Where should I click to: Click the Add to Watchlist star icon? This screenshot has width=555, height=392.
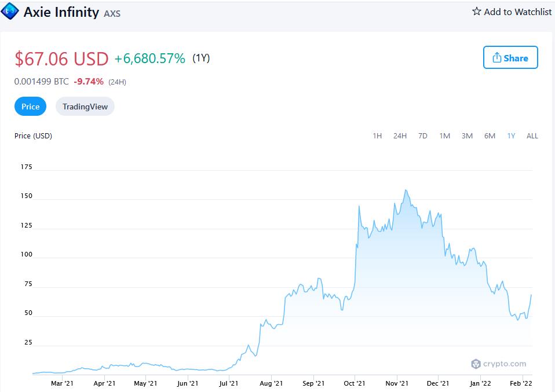click(x=476, y=12)
